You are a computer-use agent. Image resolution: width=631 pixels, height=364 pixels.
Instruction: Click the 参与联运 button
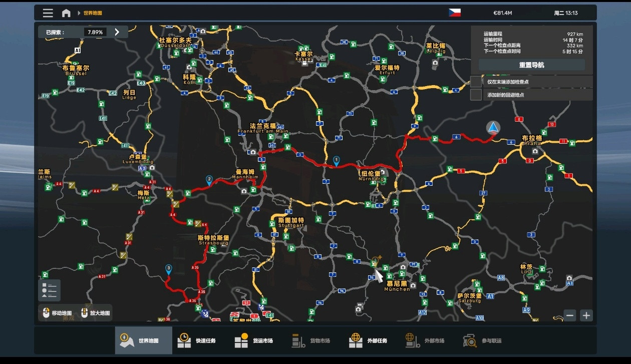482,340
